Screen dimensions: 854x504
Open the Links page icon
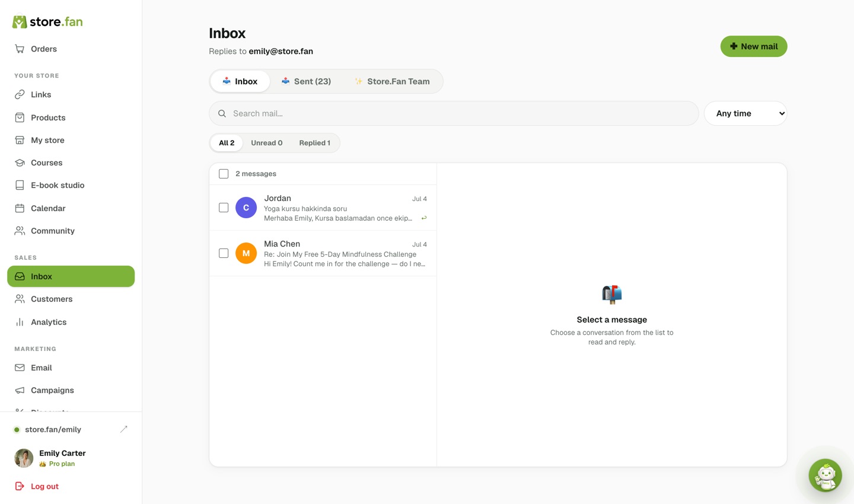20,95
